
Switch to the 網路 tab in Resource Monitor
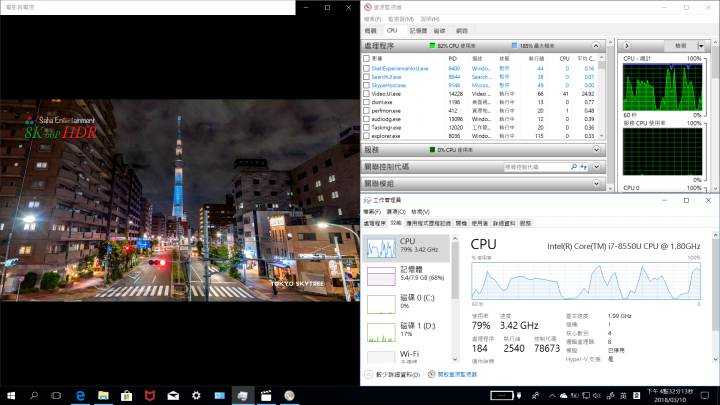462,31
